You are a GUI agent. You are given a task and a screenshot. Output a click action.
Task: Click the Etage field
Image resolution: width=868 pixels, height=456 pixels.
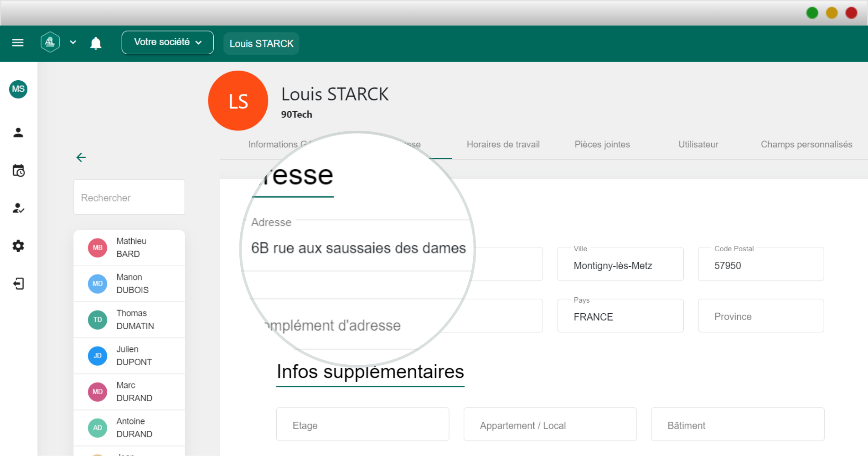coord(362,425)
